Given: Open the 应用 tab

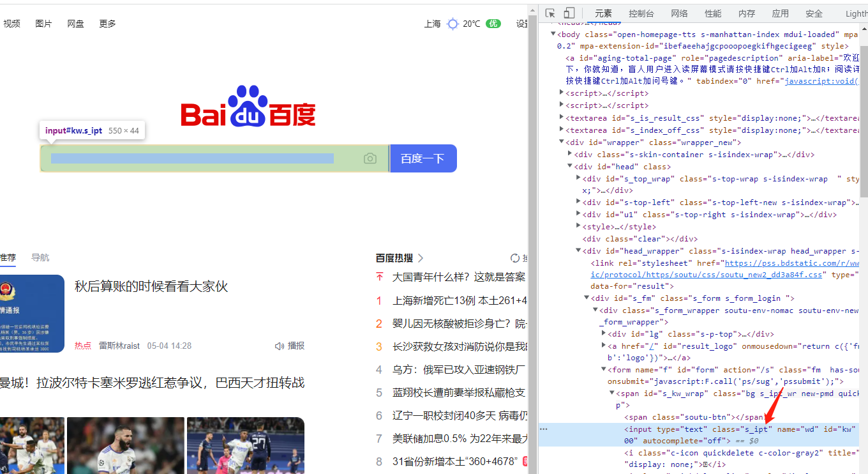Looking at the screenshot, I should pos(780,13).
